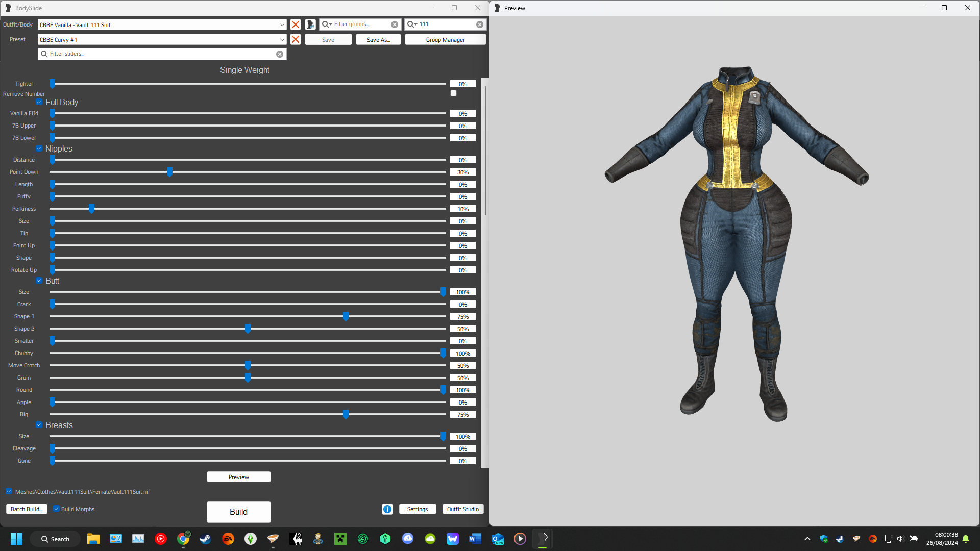Open the notifications bell
980x551 pixels.
[966, 539]
